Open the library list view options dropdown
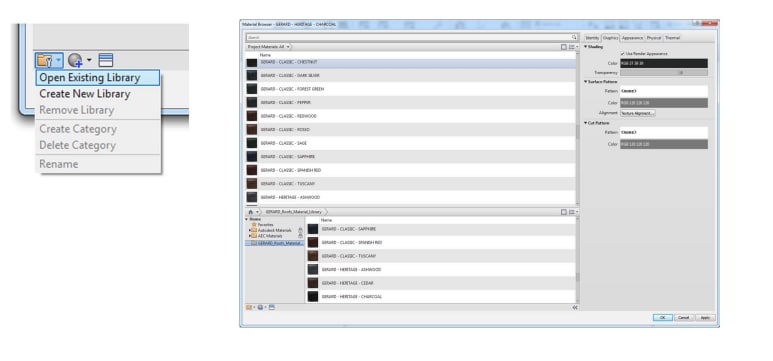 click(573, 212)
